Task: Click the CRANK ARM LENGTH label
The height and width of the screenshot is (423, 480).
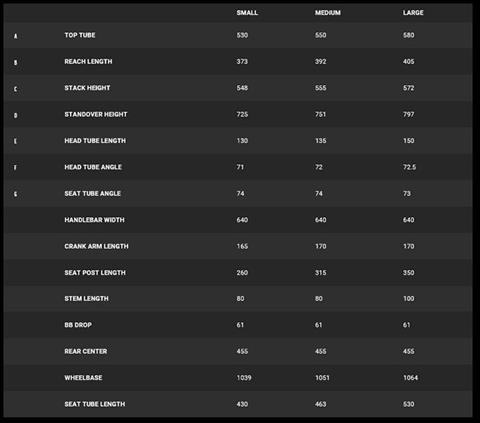Action: (x=96, y=246)
